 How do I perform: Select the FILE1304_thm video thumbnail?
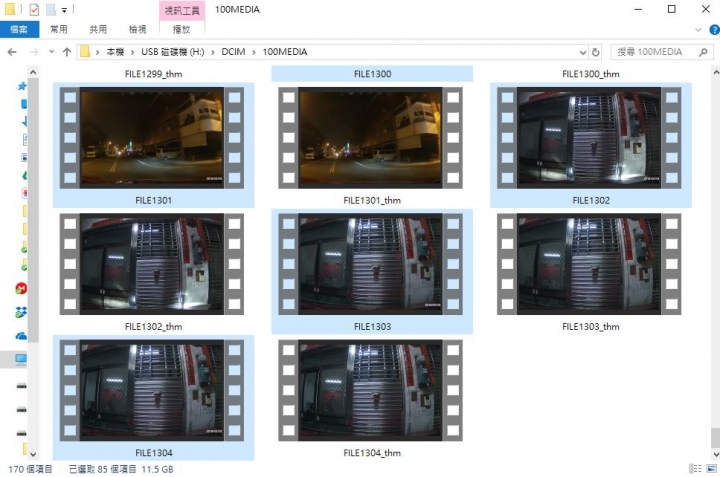371,390
